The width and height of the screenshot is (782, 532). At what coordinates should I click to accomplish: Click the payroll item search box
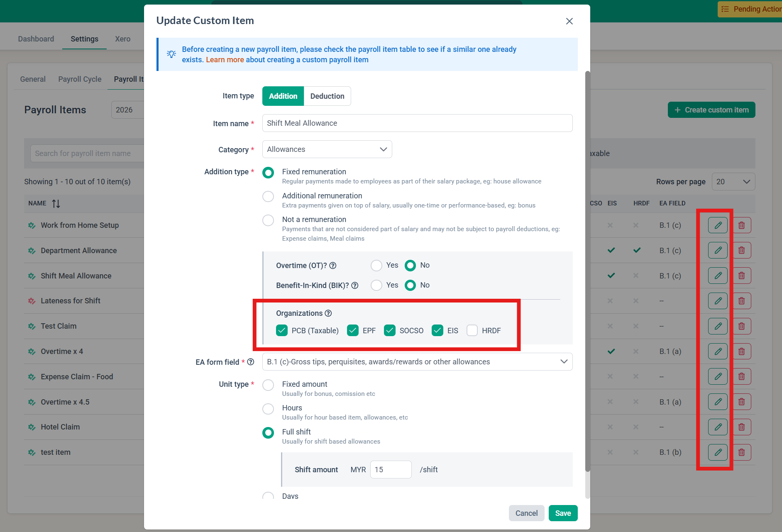(x=87, y=154)
